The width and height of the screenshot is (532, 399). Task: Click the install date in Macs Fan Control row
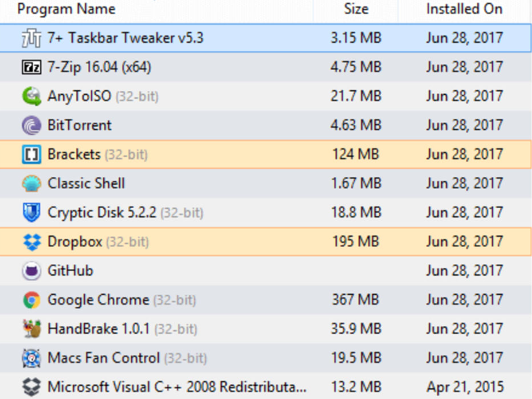click(464, 358)
